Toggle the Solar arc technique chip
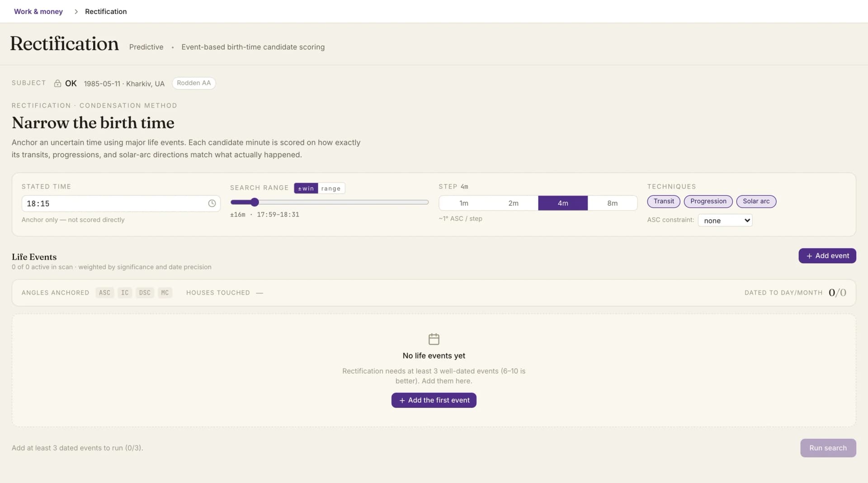868x483 pixels. 756,202
